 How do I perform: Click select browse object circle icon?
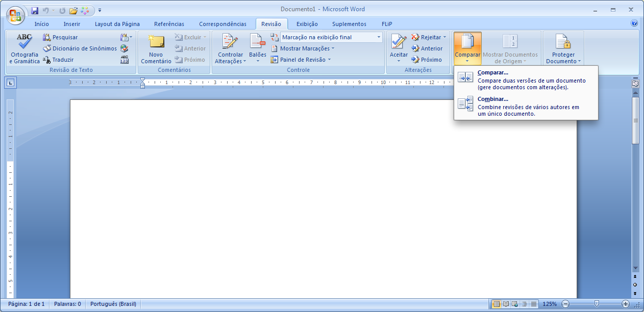(x=635, y=284)
